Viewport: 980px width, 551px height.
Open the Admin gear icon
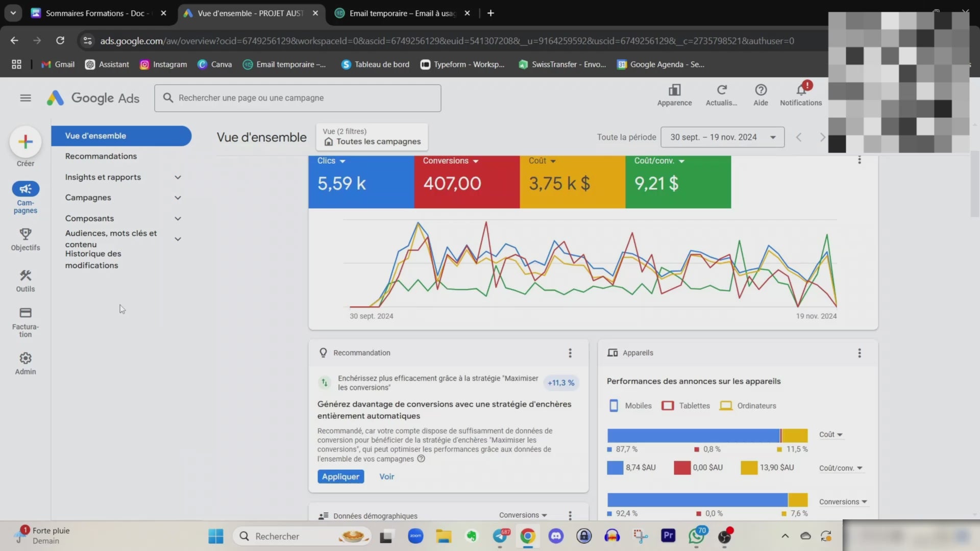[26, 358]
